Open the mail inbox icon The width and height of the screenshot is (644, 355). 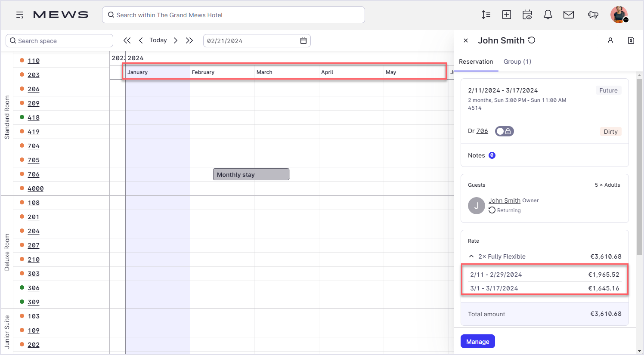coord(569,15)
